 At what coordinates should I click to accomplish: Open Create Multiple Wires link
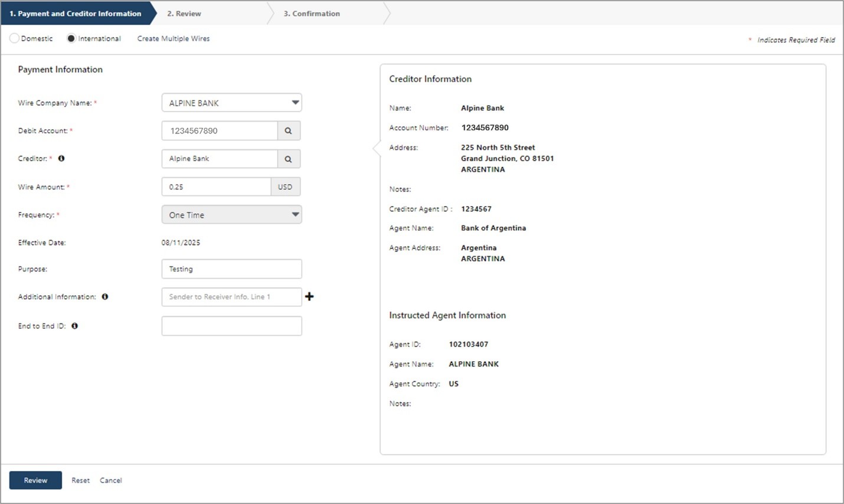174,38
